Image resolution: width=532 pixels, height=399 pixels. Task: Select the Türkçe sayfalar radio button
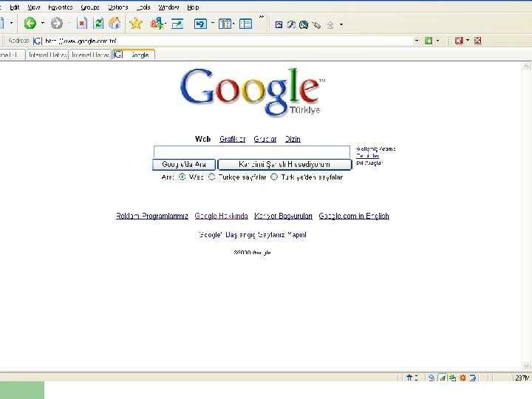click(x=212, y=177)
